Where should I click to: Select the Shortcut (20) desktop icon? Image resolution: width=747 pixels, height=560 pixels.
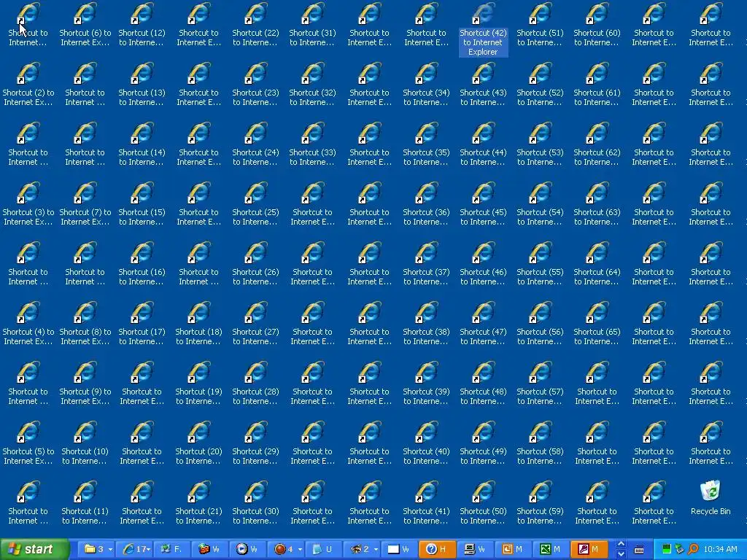198,443
